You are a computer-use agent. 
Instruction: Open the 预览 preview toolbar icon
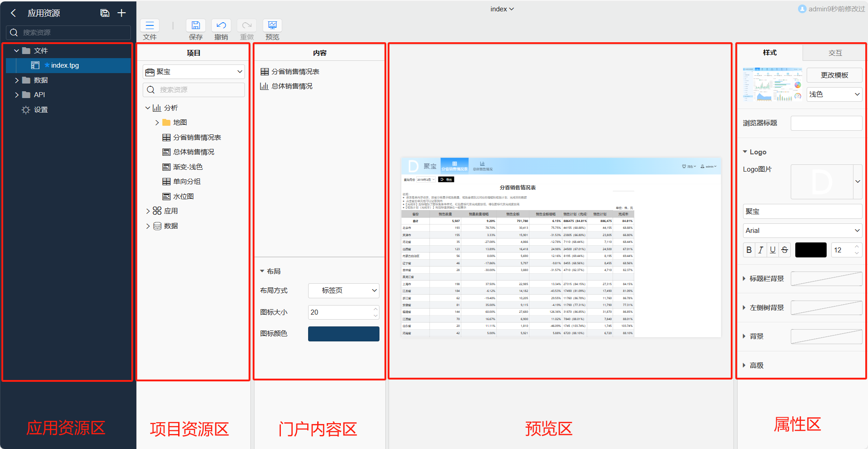point(272,25)
